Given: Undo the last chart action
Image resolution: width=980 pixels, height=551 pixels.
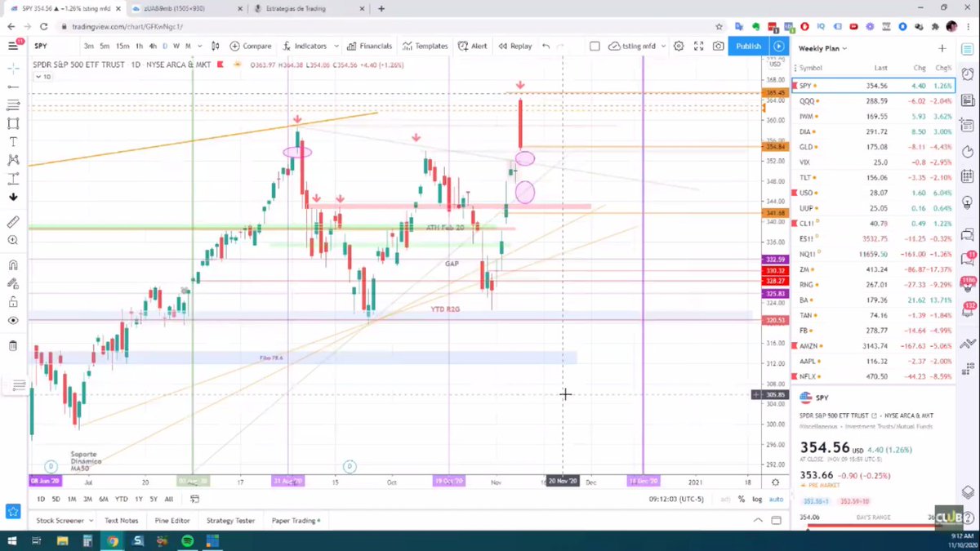Looking at the screenshot, I should (546, 47).
